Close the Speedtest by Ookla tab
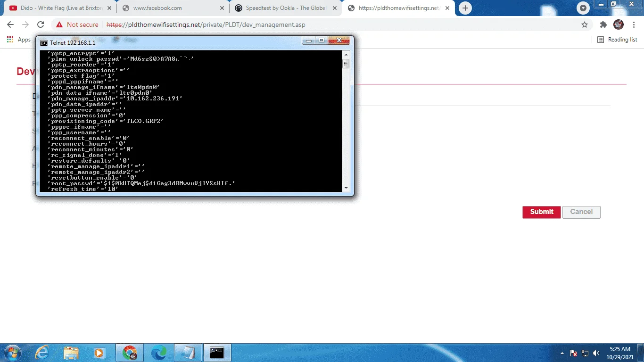Image resolution: width=644 pixels, height=362 pixels. pyautogui.click(x=334, y=8)
